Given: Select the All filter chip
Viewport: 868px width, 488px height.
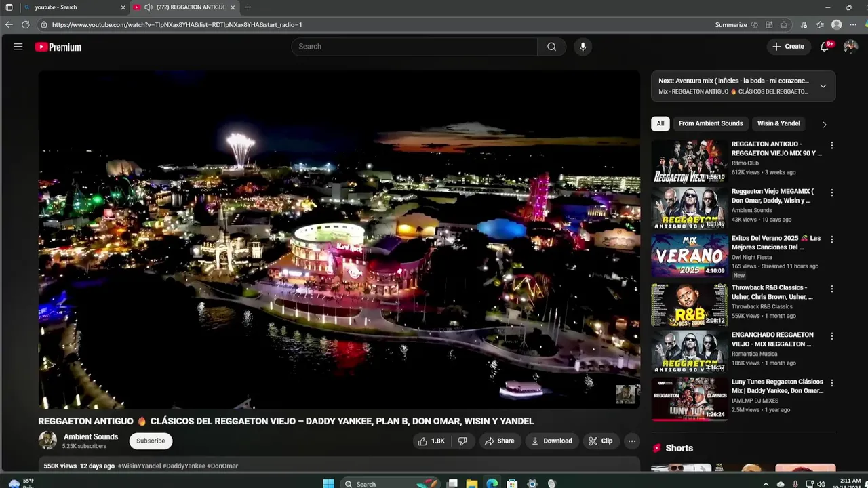Looking at the screenshot, I should [660, 123].
